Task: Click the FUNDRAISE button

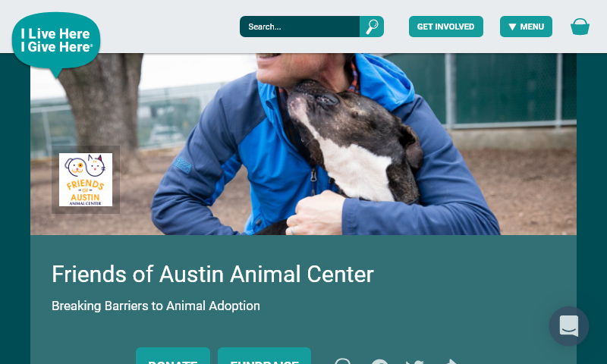Action: [x=264, y=356]
